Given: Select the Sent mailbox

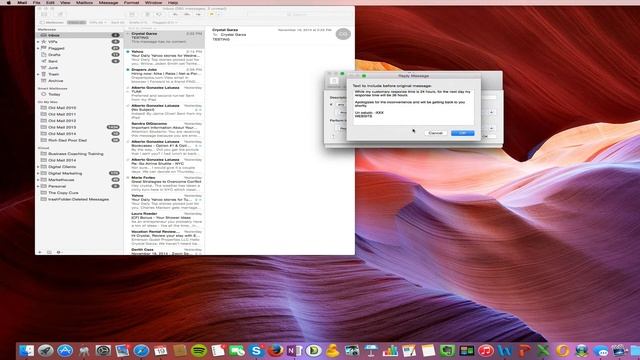Looking at the screenshot, I should (x=79, y=61).
